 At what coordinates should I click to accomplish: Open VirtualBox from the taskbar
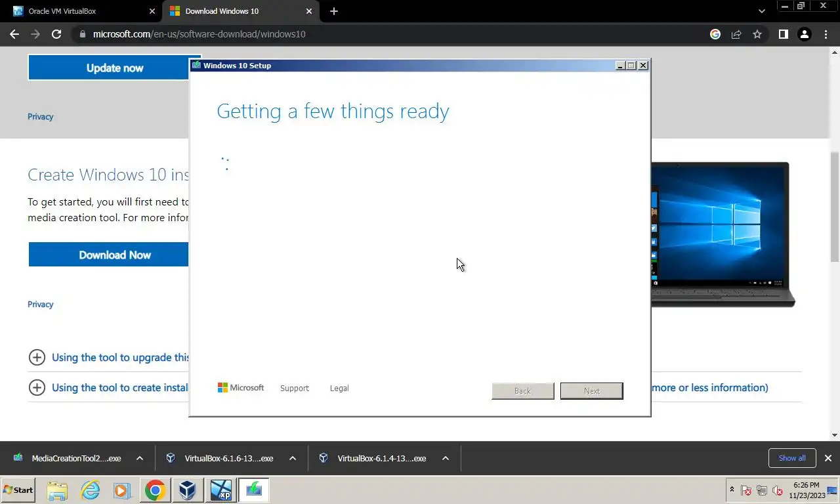188,490
